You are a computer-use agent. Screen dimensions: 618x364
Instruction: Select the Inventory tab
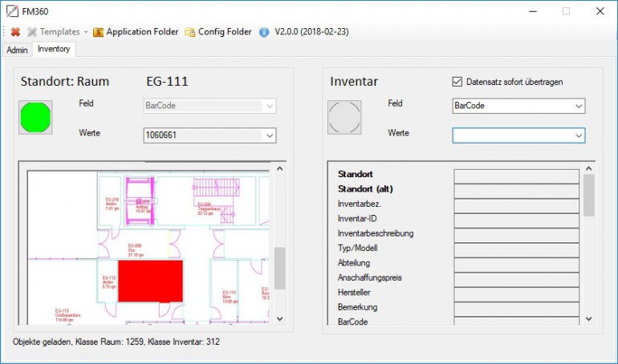[x=54, y=49]
